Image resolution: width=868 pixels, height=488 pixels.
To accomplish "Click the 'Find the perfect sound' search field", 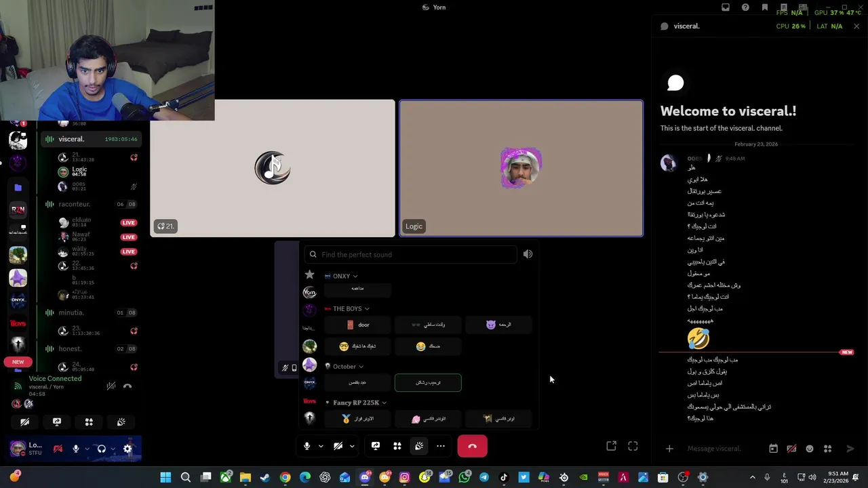I will point(411,254).
